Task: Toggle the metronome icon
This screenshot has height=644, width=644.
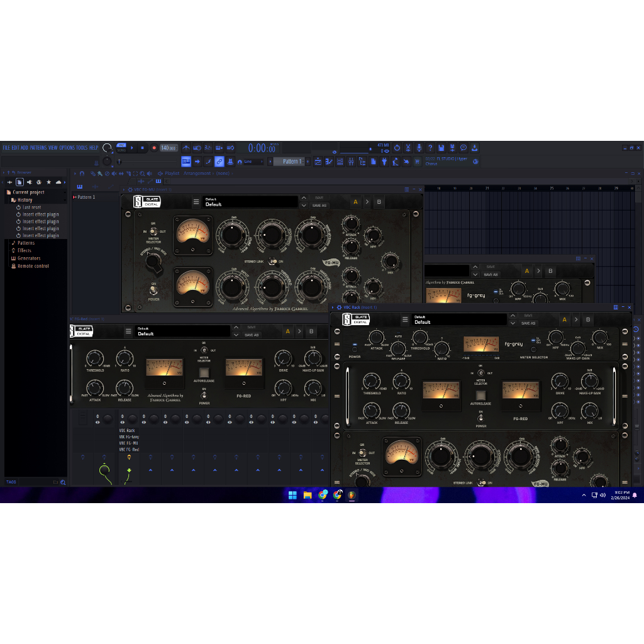Action: 186,148
